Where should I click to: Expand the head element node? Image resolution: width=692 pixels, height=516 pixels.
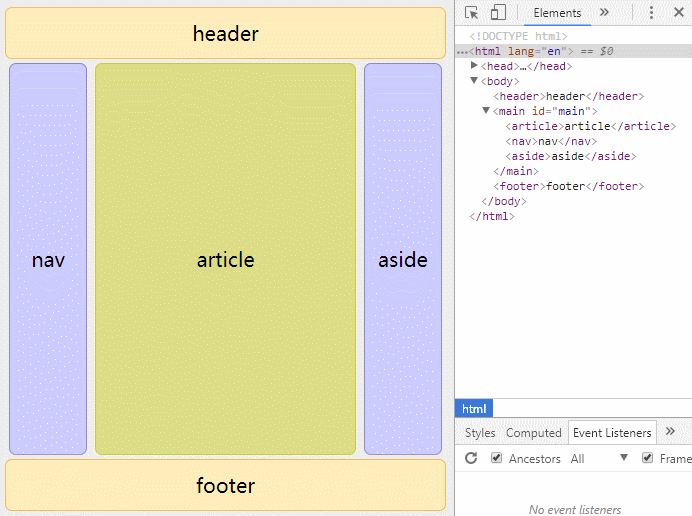(474, 66)
